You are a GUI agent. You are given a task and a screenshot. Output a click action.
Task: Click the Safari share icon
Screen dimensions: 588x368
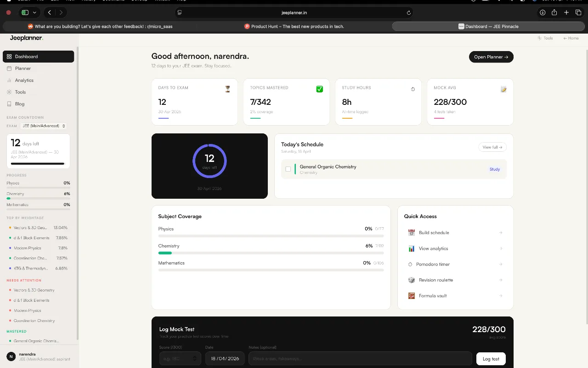tap(554, 12)
